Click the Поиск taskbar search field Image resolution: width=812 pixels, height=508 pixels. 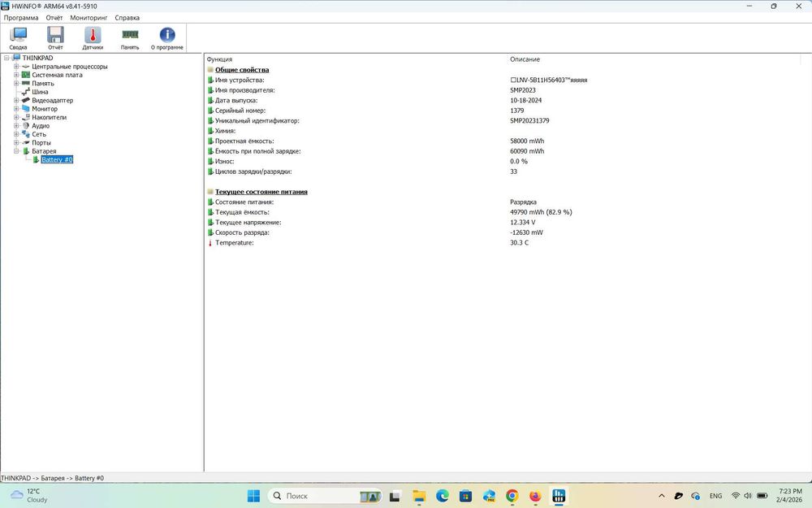pos(326,496)
